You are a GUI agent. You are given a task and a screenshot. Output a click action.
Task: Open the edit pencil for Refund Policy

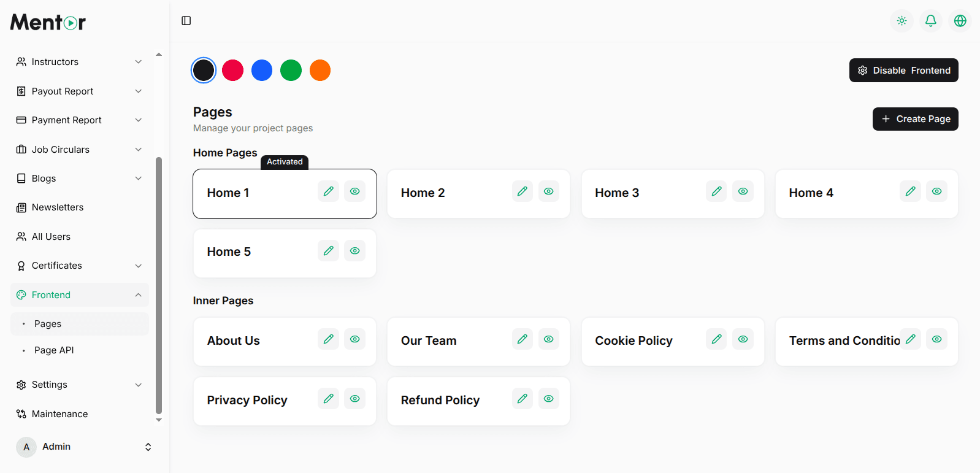pos(522,399)
